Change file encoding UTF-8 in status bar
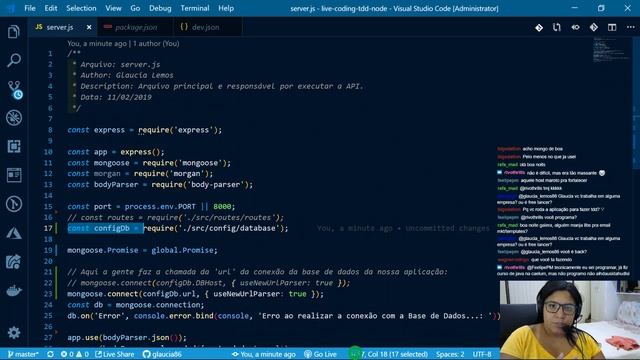Viewport: 640px width, 360px height. click(482, 354)
